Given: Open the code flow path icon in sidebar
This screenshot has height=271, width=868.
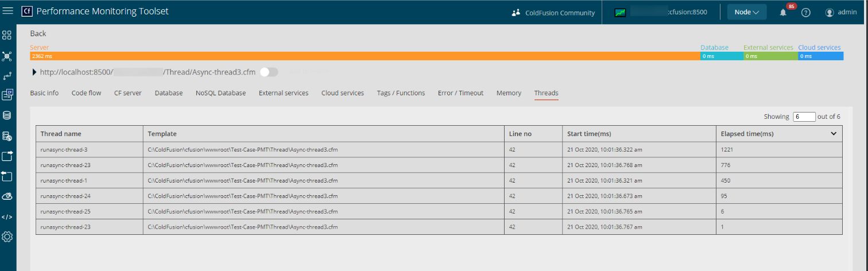Looking at the screenshot, I should point(7,76).
